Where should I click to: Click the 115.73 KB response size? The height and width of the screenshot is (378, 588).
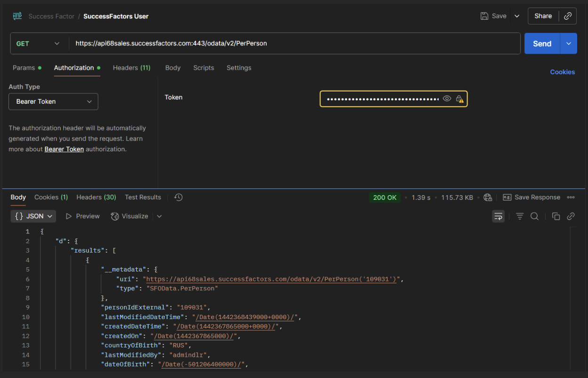coord(457,197)
